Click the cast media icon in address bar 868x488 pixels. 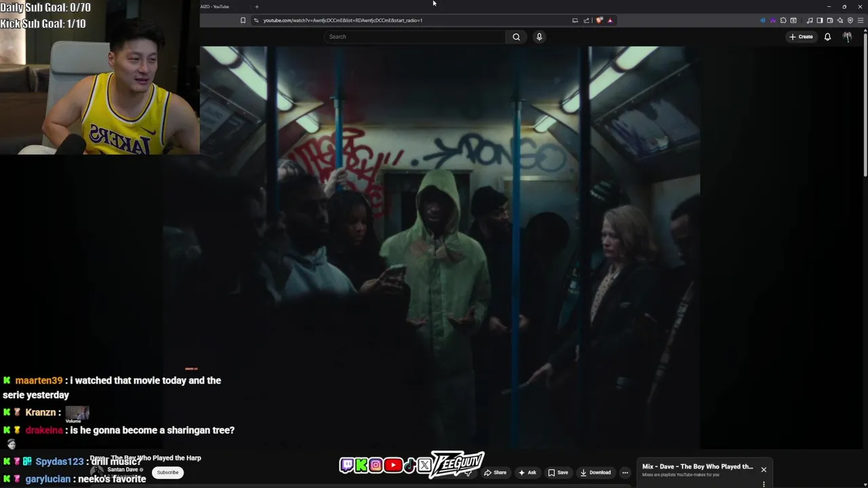(575, 20)
